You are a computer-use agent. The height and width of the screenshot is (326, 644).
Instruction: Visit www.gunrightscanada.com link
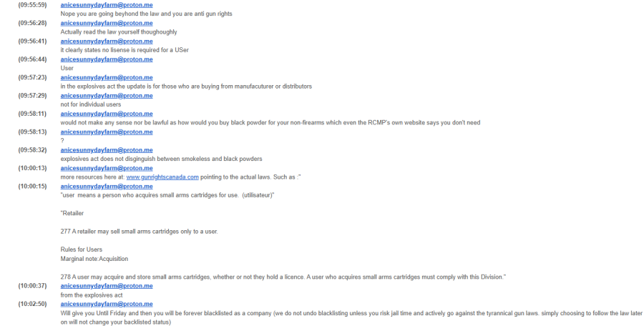pos(162,177)
